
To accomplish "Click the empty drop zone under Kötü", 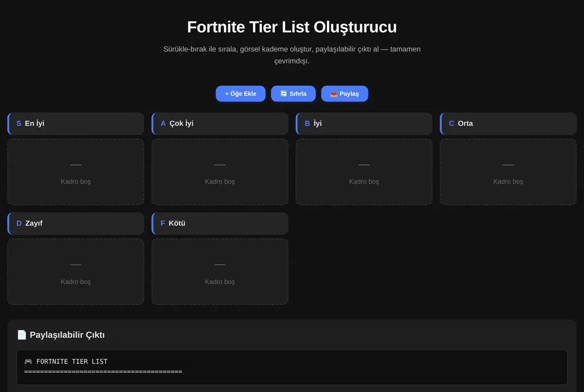I will point(220,272).
